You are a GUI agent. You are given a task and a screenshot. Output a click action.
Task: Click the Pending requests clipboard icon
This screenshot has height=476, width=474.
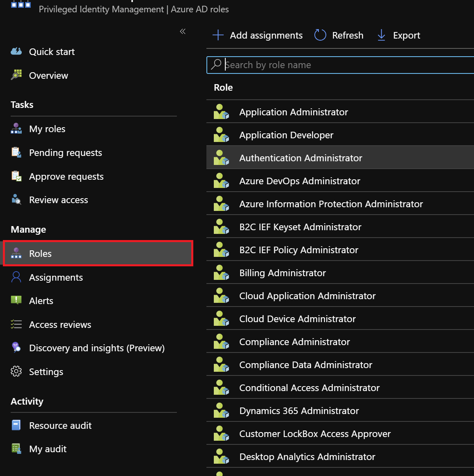[16, 152]
